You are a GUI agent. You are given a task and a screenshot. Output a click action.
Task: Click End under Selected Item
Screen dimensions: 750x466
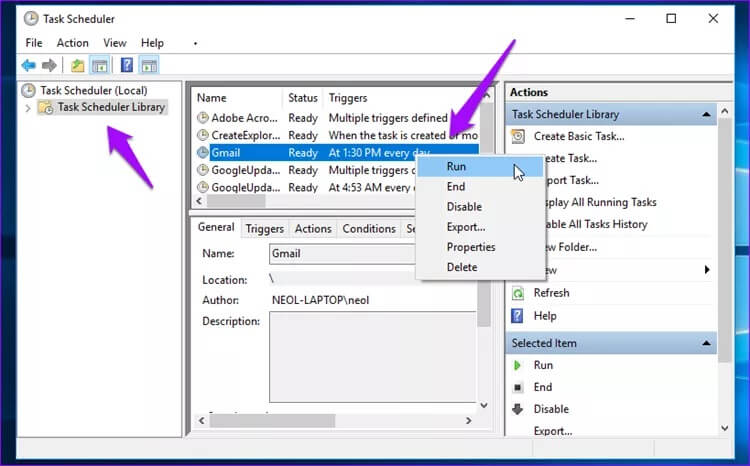(542, 387)
